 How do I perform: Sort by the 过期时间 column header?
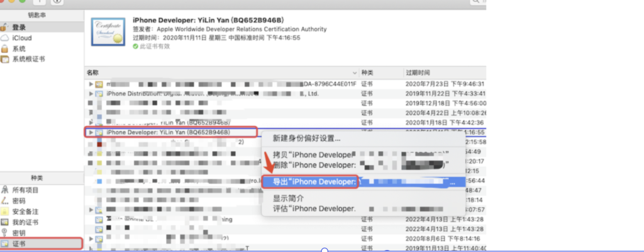pos(445,73)
